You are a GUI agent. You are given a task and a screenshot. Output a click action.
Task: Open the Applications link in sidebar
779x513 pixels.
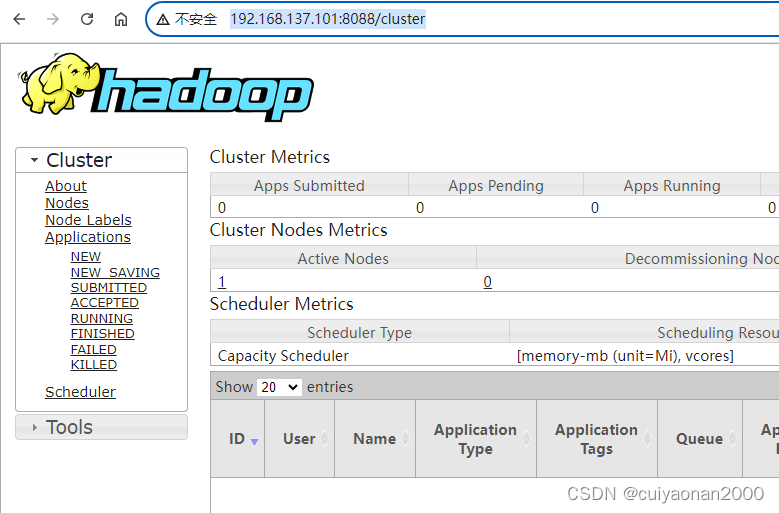coord(87,237)
